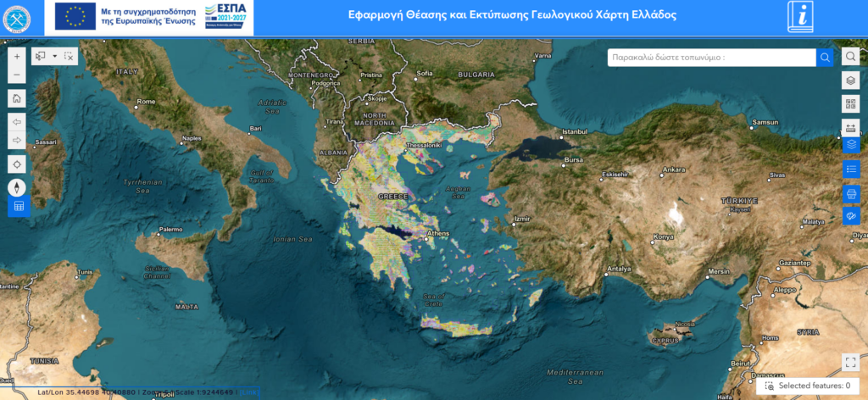Image resolution: width=868 pixels, height=400 pixels.
Task: Show the legend list panel
Action: tap(851, 169)
